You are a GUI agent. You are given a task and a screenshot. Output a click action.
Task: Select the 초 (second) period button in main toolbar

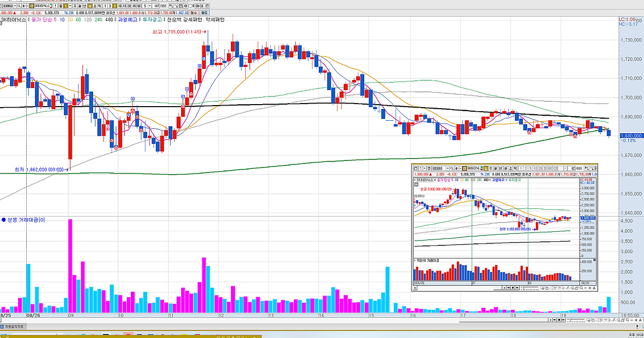95,6
